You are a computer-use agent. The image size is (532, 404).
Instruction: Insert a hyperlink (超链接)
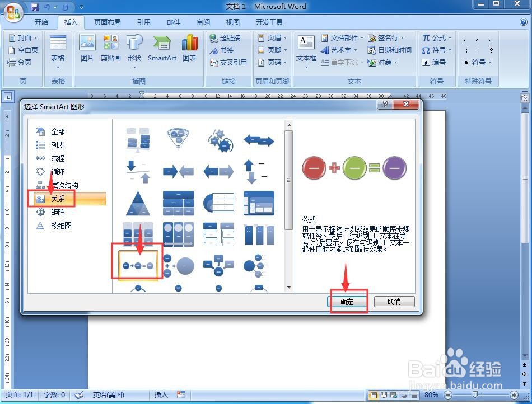(225, 37)
